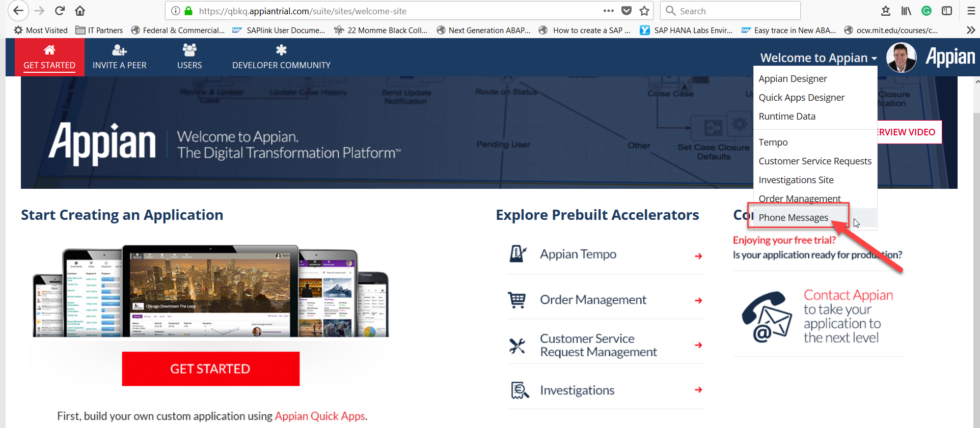Bookmark this page with the star icon
This screenshot has width=980, height=428.
644,11
